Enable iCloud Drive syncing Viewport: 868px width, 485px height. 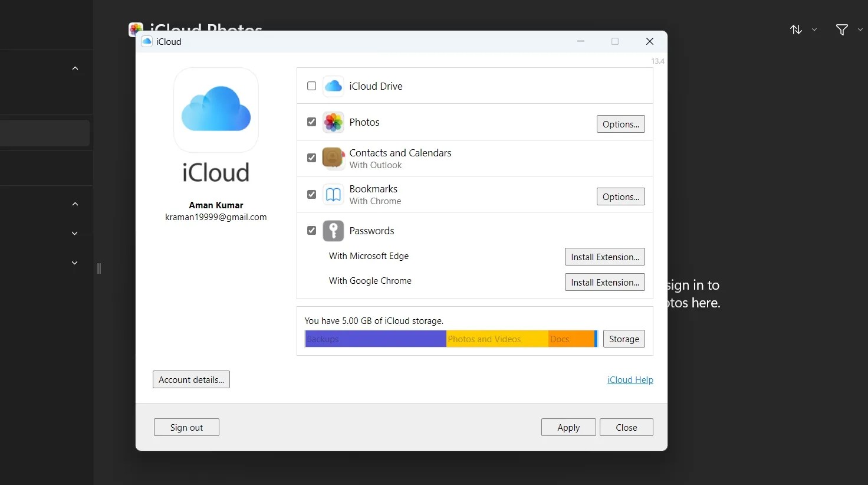311,86
